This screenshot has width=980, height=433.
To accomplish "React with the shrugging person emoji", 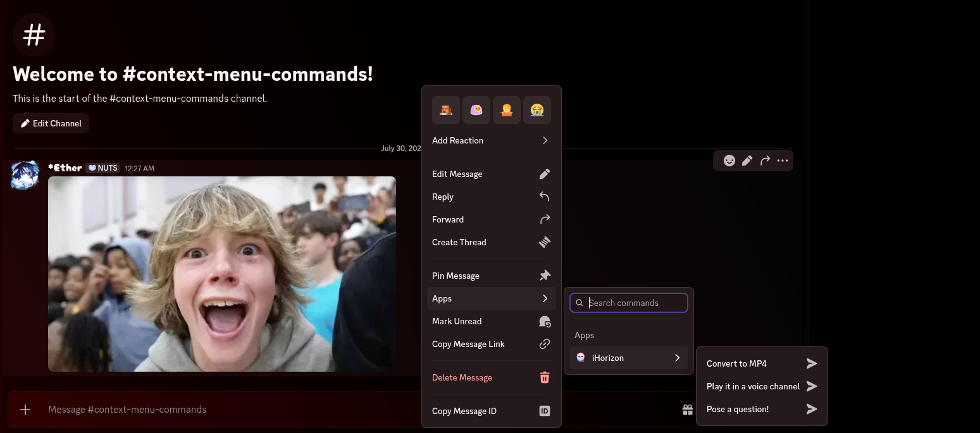I will click(507, 110).
